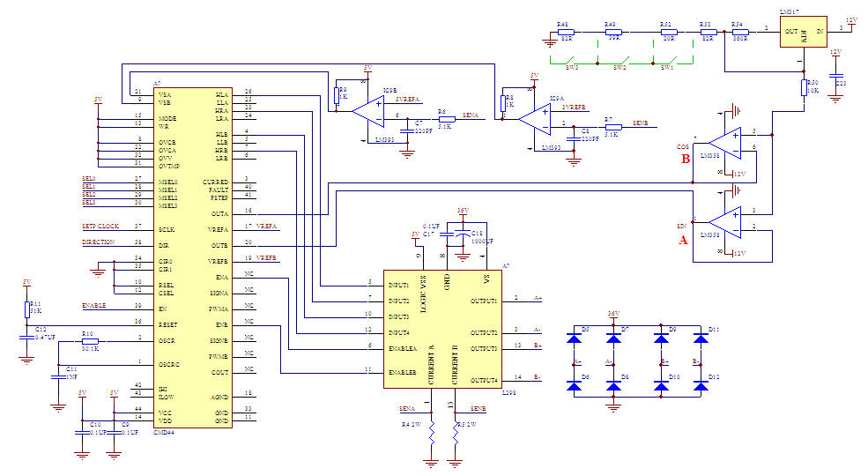Image resolution: width=868 pixels, height=476 pixels.
Task: Click resistor R11 under 5V supply
Action: click(26, 308)
